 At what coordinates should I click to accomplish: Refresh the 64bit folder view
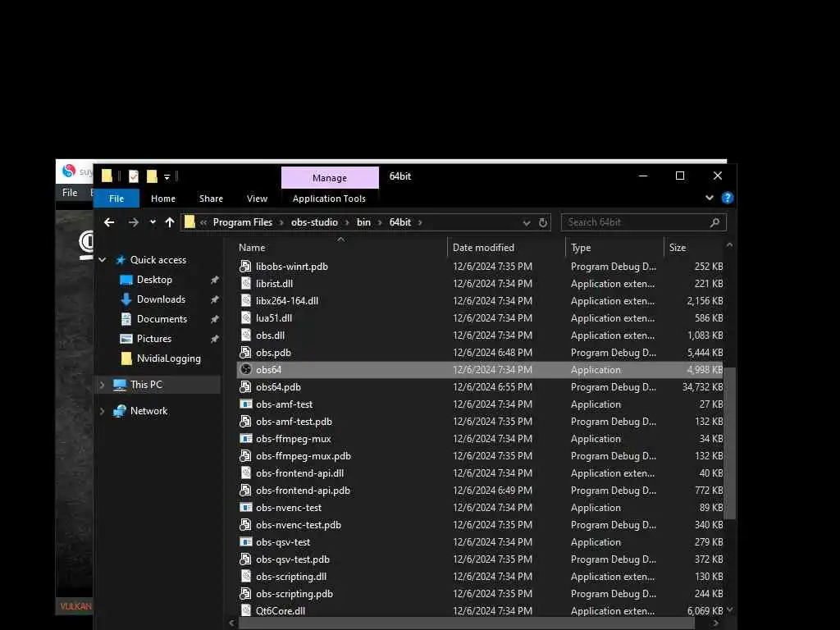click(x=543, y=223)
